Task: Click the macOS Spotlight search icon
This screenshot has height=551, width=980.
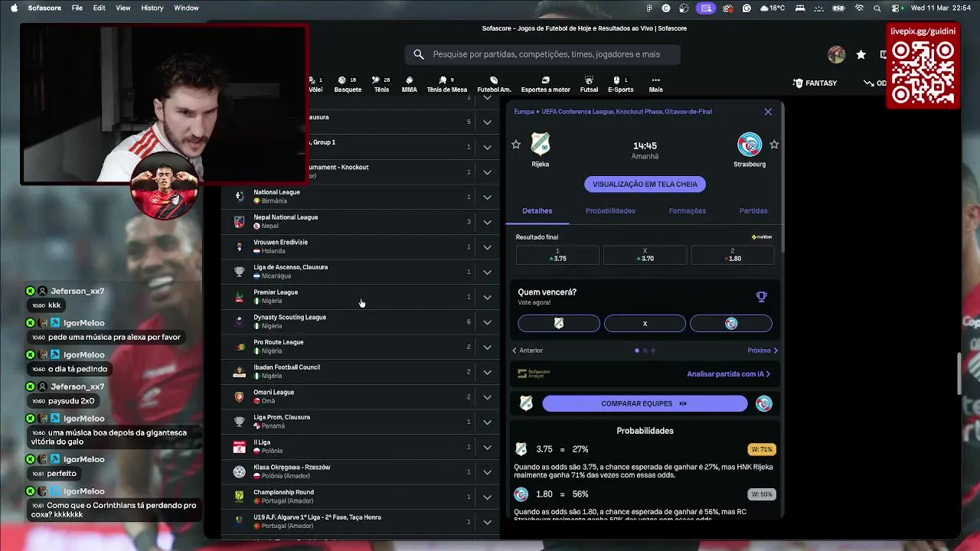Action: click(x=877, y=8)
